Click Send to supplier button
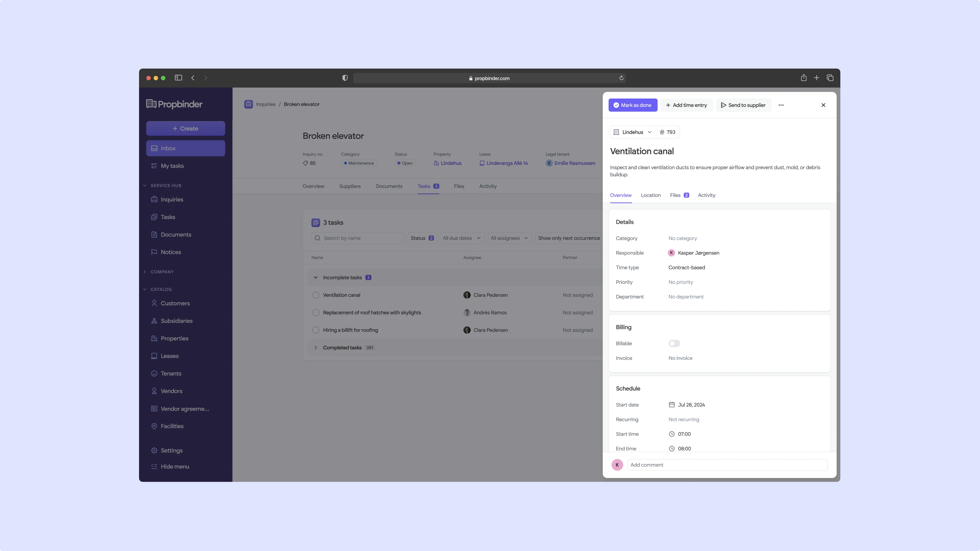 point(743,105)
